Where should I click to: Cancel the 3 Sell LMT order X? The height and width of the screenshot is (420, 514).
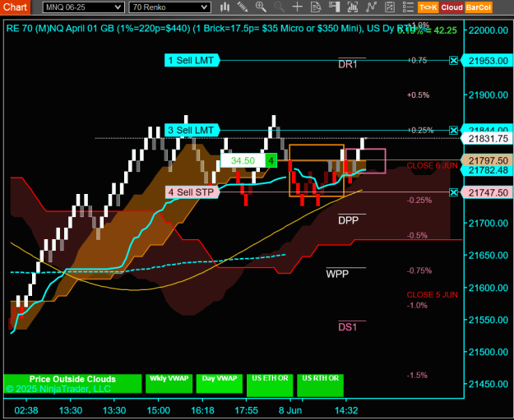tap(453, 131)
